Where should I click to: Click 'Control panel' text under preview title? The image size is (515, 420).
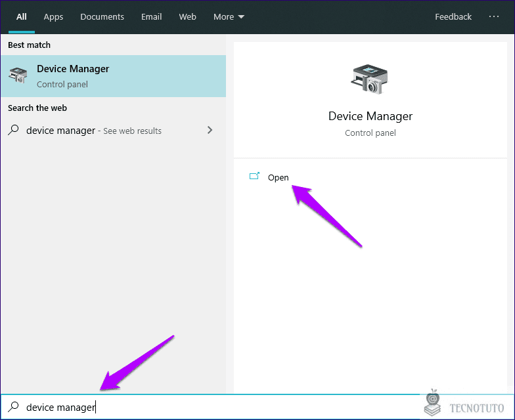coord(370,133)
